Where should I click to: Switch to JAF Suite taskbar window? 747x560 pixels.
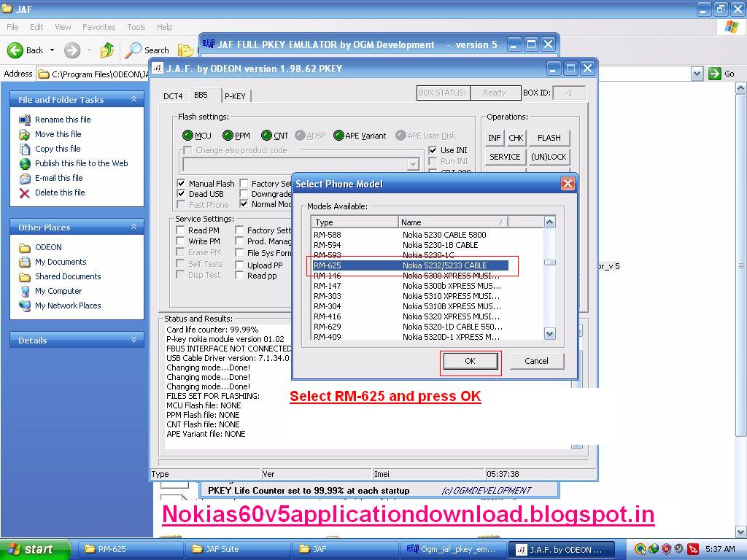[x=237, y=549]
